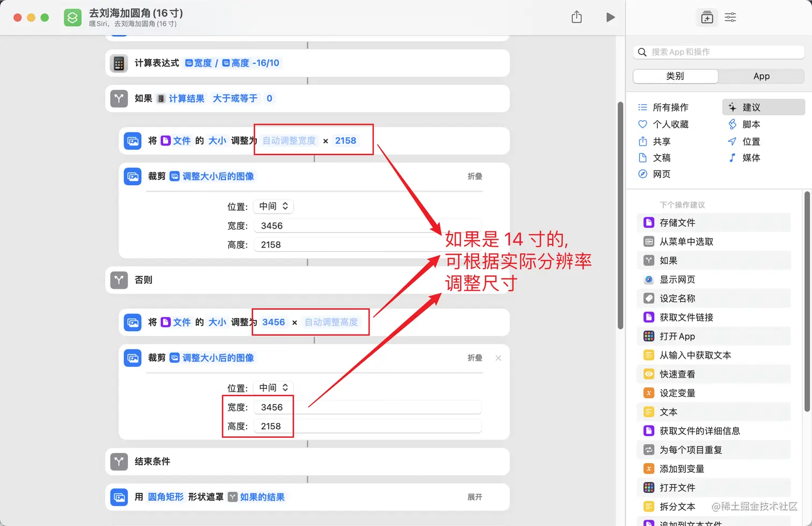The width and height of the screenshot is (812, 526).
Task: Open the action library panel icon
Action: pos(707,18)
